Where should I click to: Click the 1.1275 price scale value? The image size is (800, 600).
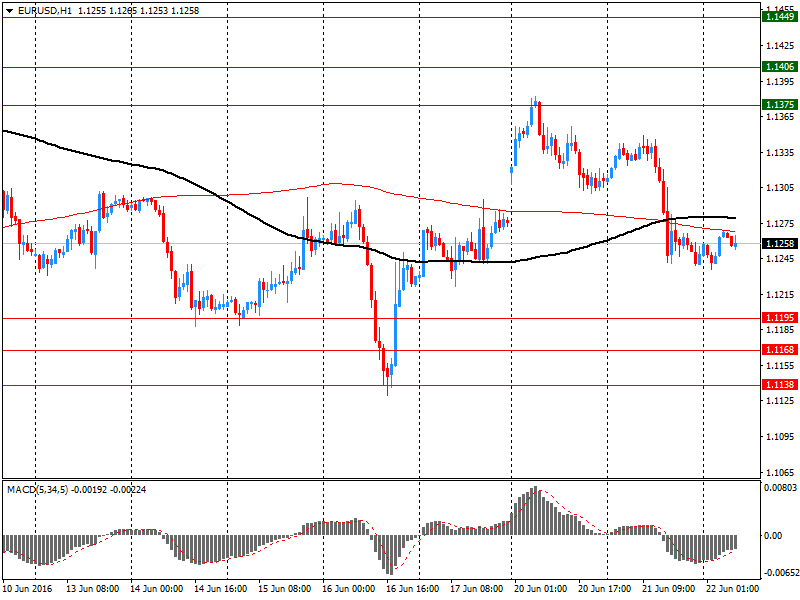(780, 223)
